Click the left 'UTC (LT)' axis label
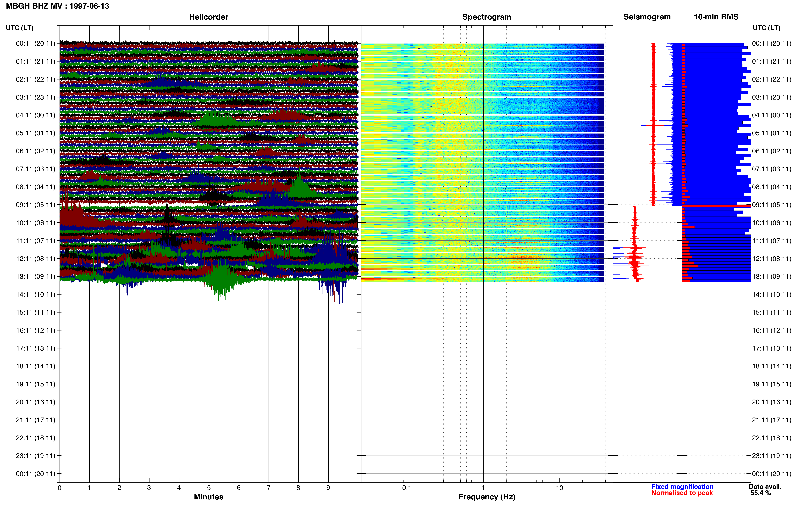812x508 pixels. [19, 28]
